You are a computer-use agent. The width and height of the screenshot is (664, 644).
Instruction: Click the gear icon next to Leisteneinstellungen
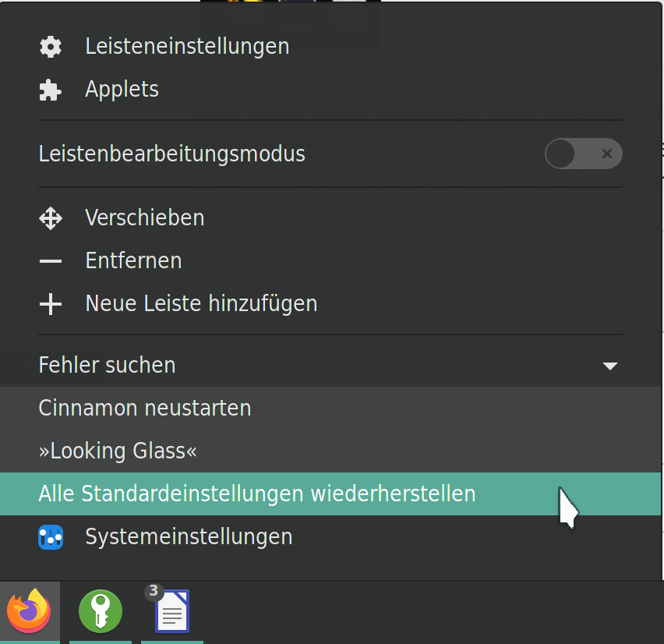(x=50, y=47)
